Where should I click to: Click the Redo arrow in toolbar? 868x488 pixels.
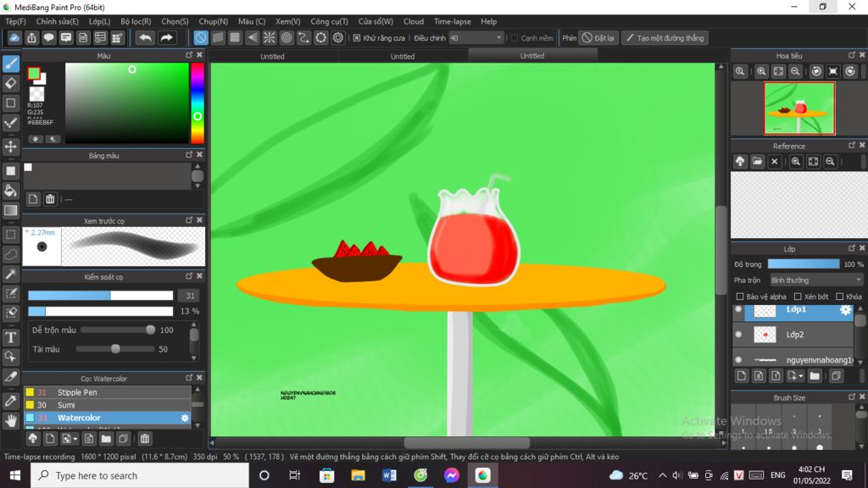pyautogui.click(x=166, y=37)
